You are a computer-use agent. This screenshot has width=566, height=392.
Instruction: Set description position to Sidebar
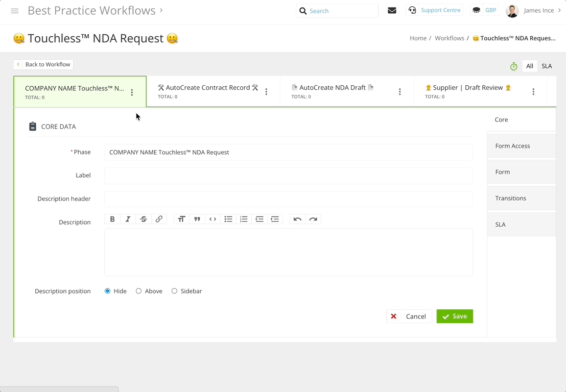pos(174,290)
